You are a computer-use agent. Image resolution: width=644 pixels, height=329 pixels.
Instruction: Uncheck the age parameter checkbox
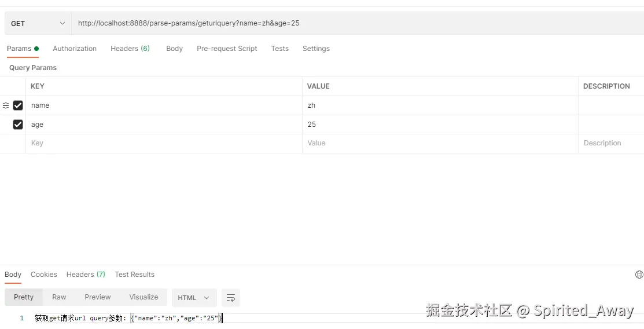pyautogui.click(x=18, y=124)
